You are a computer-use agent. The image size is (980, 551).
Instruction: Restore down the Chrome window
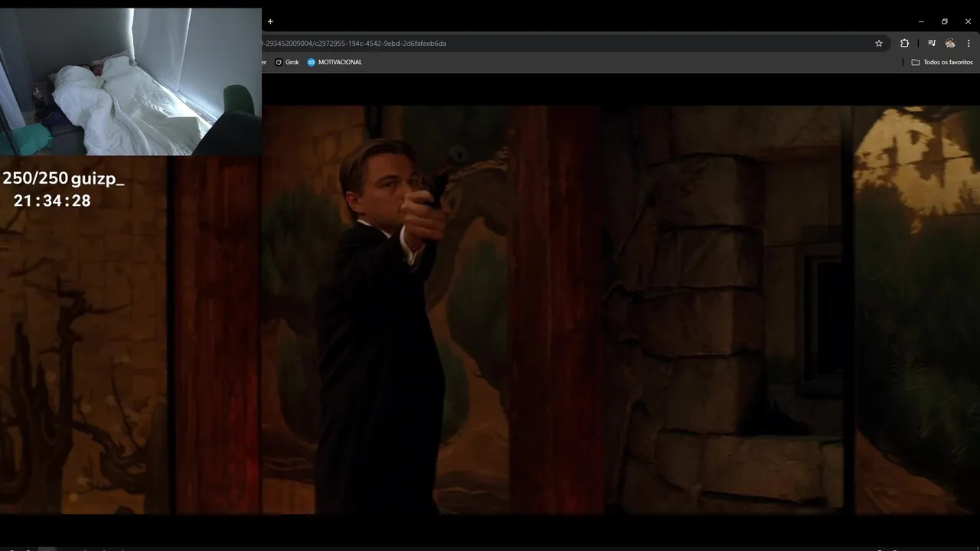[945, 21]
